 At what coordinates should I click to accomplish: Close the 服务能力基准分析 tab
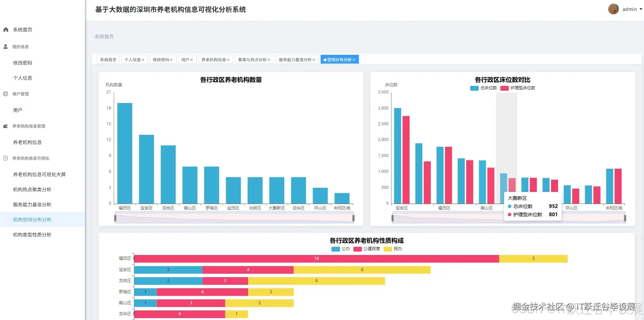pos(314,60)
